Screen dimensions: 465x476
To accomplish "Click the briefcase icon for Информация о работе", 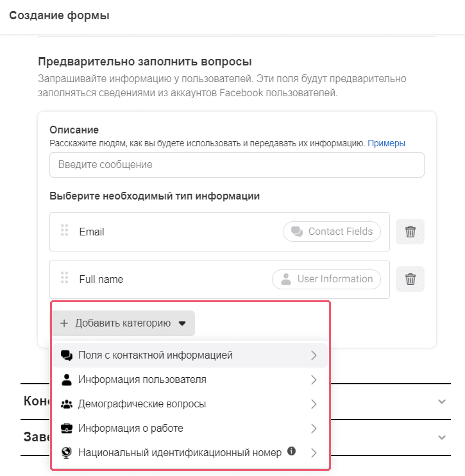I will [67, 428].
